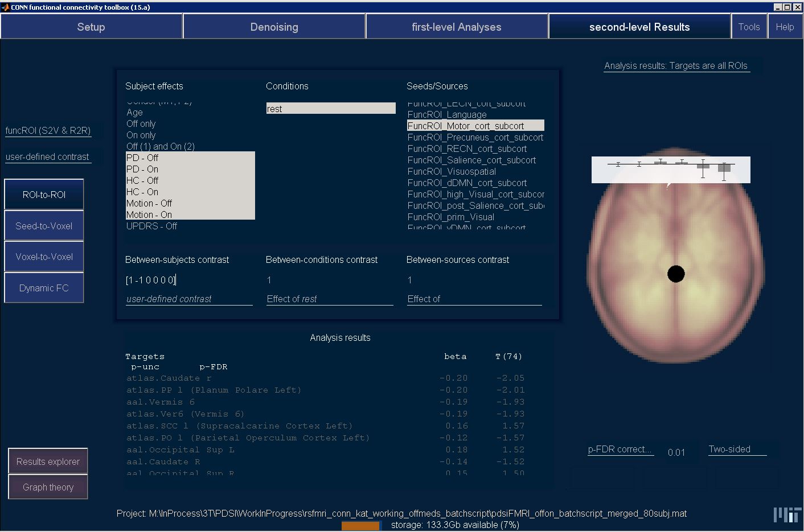Select FuncROI_Salience_cort_subcort in Seeds list
804x532 pixels.
471,160
